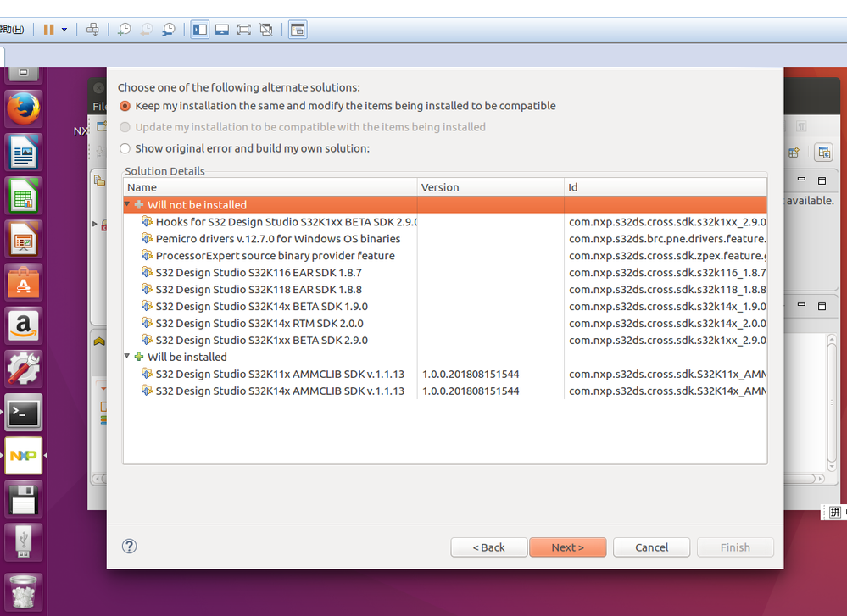Open Terminal from the launcher
This screenshot has width=847, height=616.
[23, 413]
